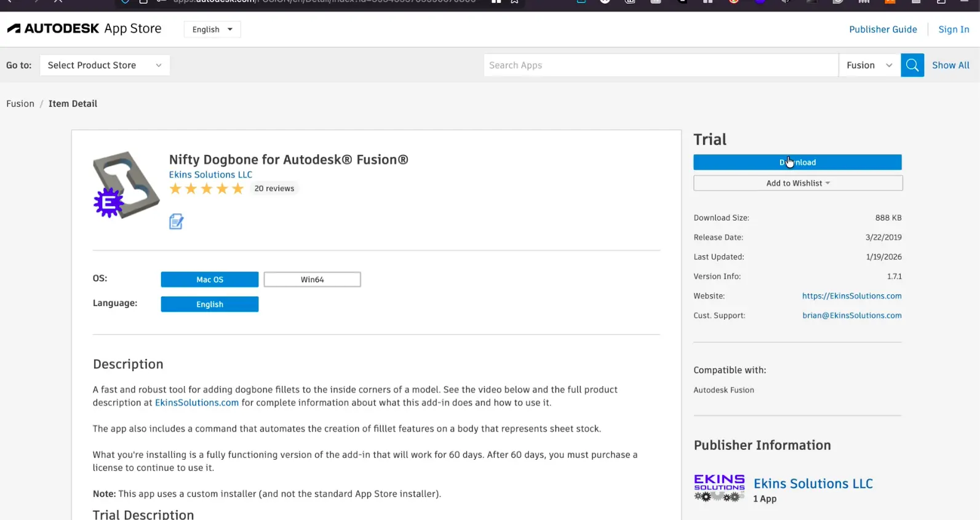
Task: Focus the Search Apps input field
Action: click(x=661, y=65)
